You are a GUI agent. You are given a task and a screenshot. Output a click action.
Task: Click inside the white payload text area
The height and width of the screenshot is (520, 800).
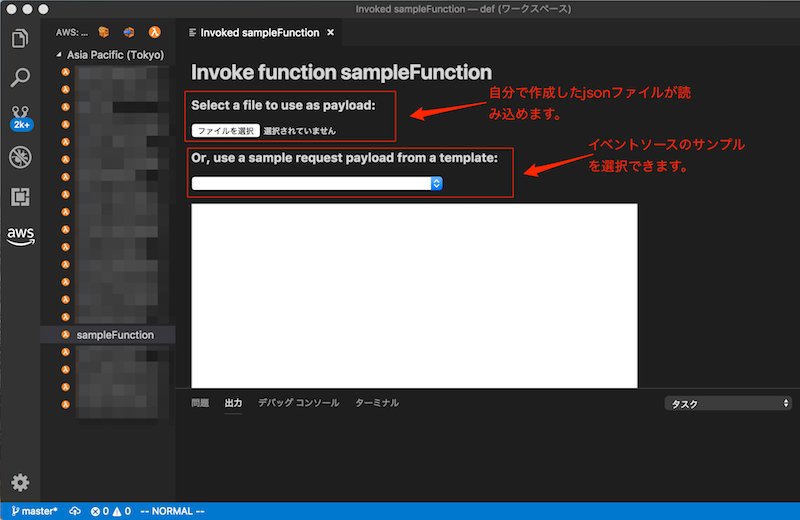[x=414, y=295]
